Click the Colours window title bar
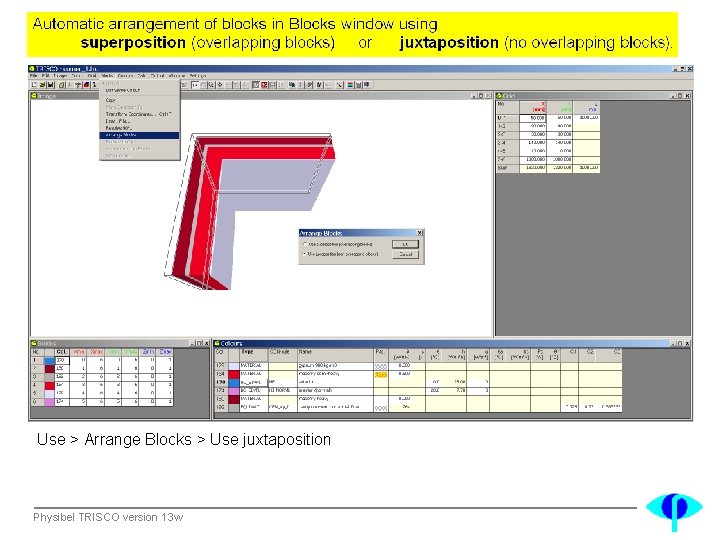Screen dimensions: 720x540 [452, 343]
